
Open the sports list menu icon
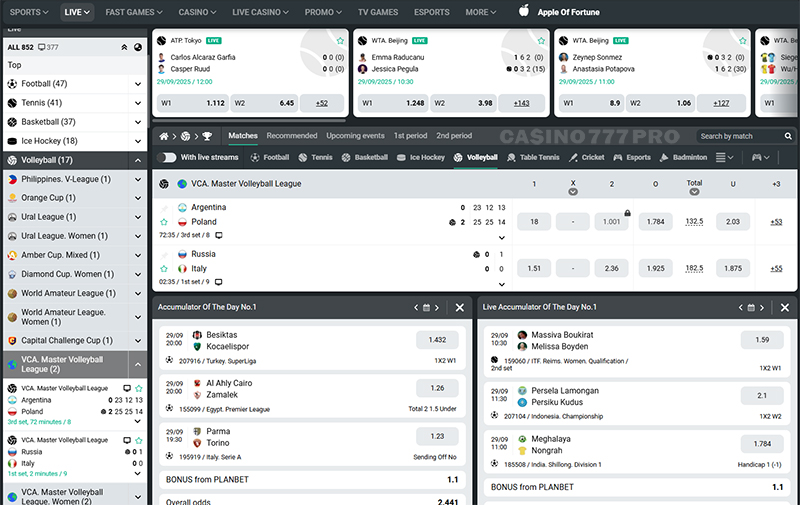pos(720,158)
